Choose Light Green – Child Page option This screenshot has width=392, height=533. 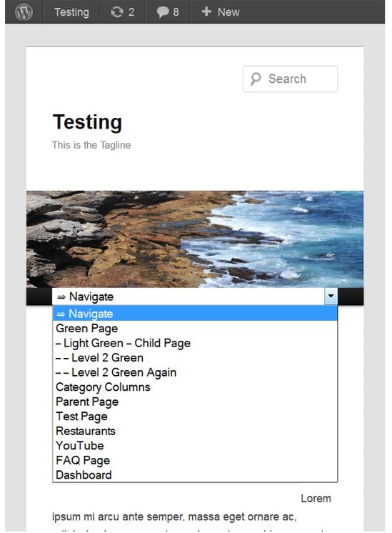click(195, 343)
